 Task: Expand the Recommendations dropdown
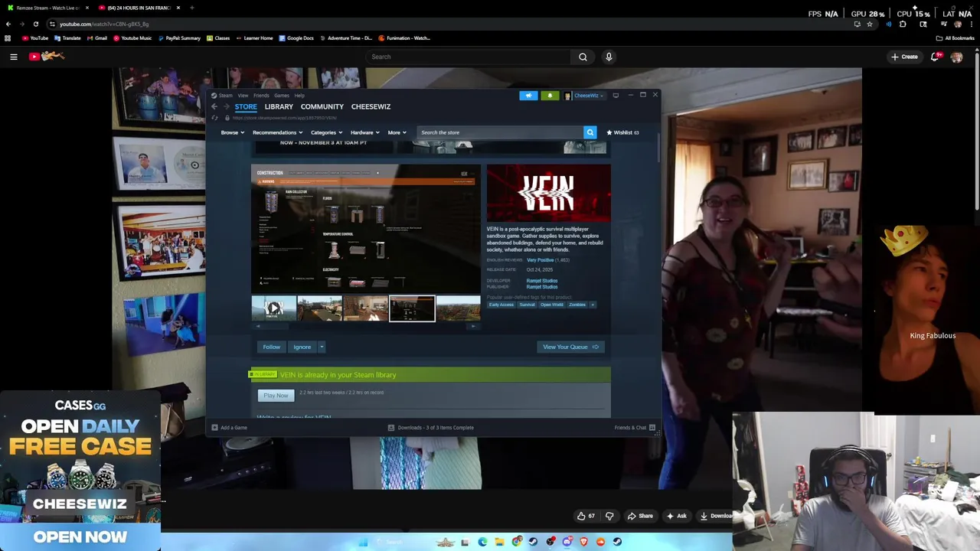click(277, 132)
